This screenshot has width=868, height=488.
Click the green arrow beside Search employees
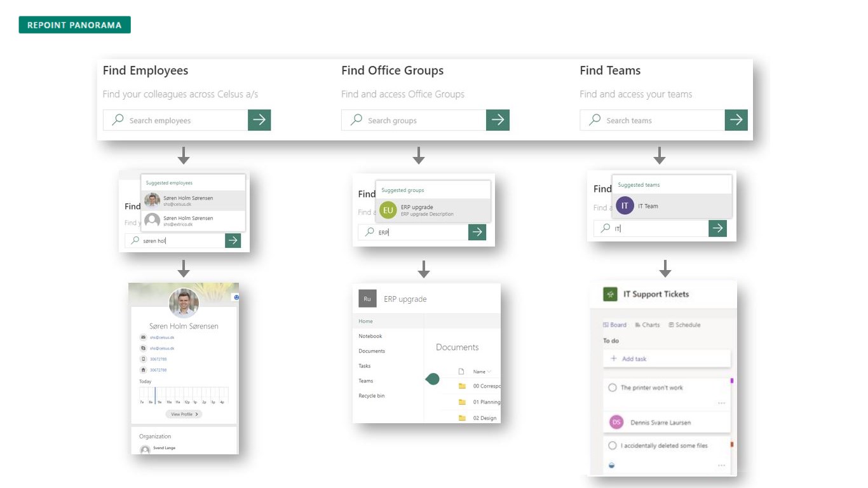[259, 120]
